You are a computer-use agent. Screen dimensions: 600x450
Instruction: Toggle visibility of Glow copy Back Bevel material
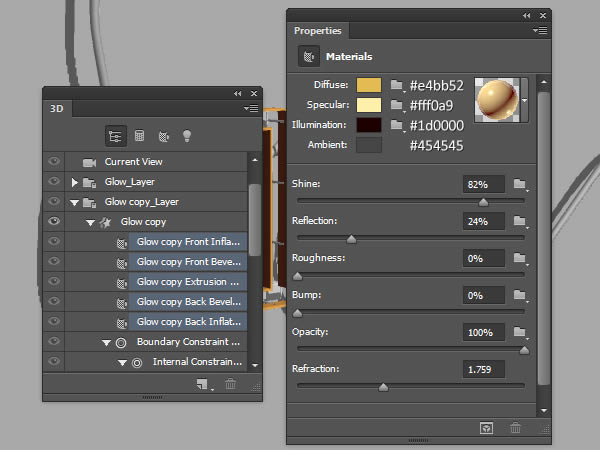(x=54, y=301)
